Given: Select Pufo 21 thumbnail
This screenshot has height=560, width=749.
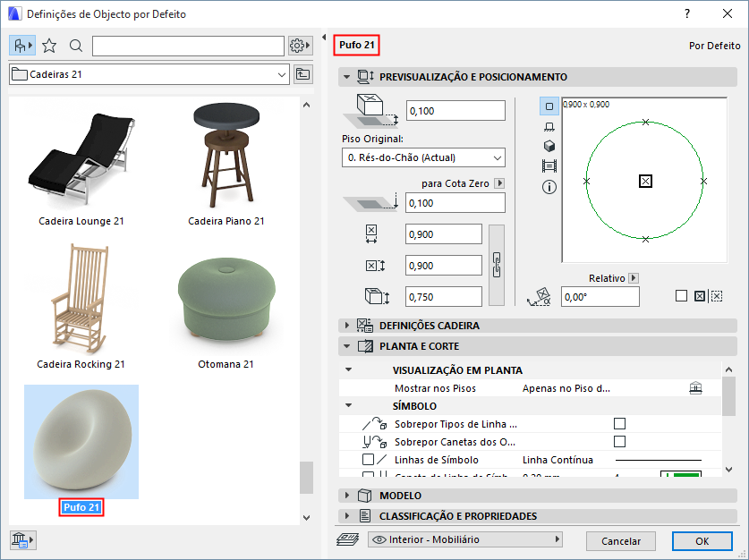Looking at the screenshot, I should click(81, 442).
